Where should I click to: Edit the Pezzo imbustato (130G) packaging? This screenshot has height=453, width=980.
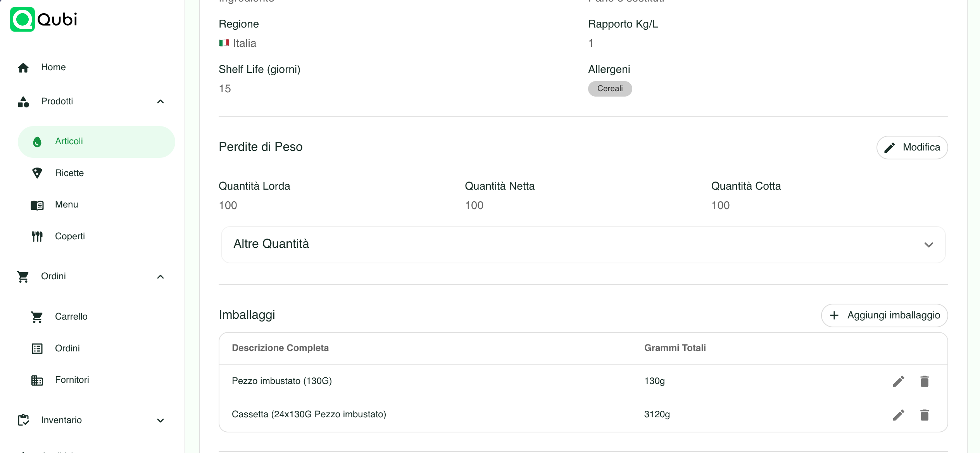pos(898,381)
